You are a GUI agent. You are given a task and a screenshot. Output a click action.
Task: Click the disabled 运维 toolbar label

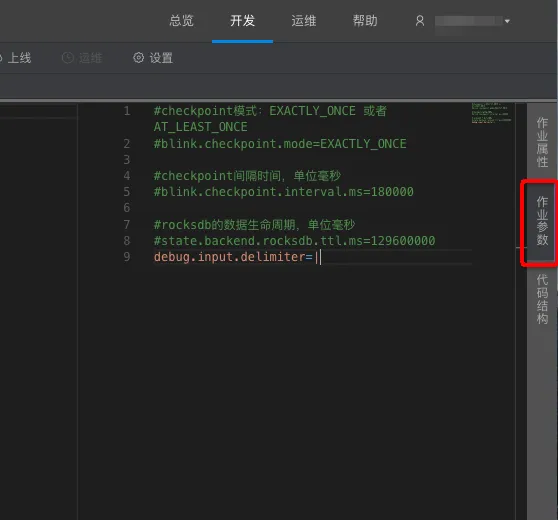click(90, 58)
